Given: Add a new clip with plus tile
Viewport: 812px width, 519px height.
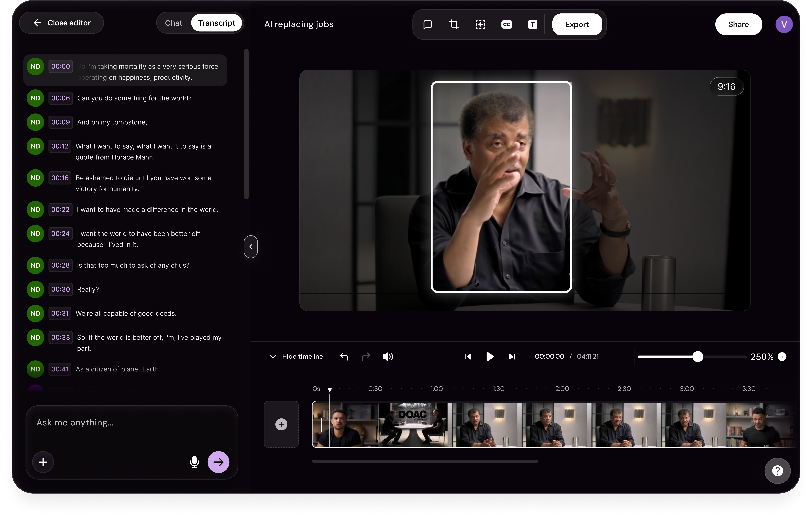Looking at the screenshot, I should pos(281,424).
